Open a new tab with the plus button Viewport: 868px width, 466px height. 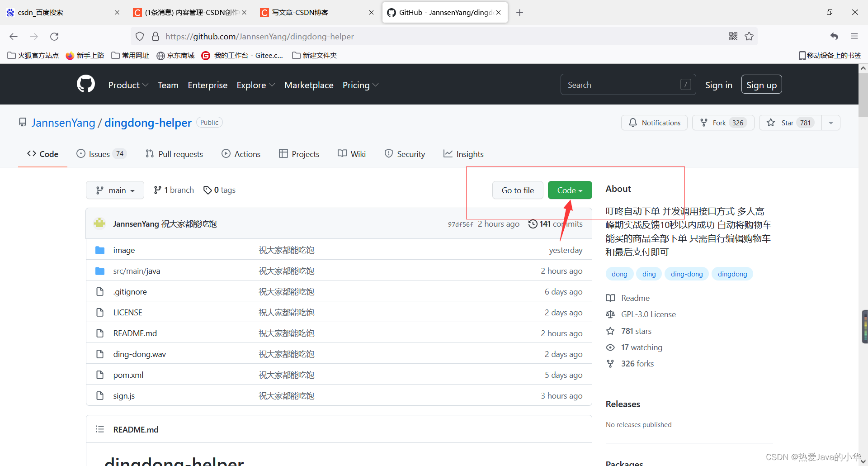point(520,13)
